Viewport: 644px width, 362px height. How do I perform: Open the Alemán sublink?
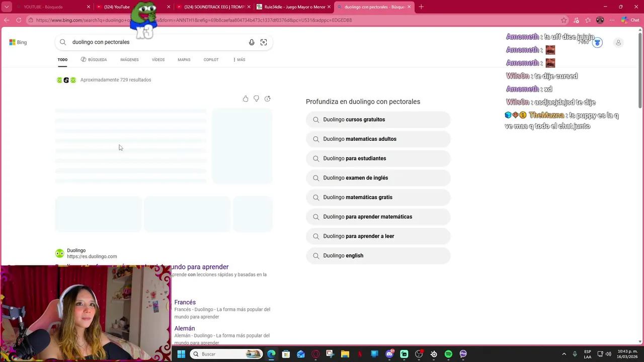click(184, 328)
